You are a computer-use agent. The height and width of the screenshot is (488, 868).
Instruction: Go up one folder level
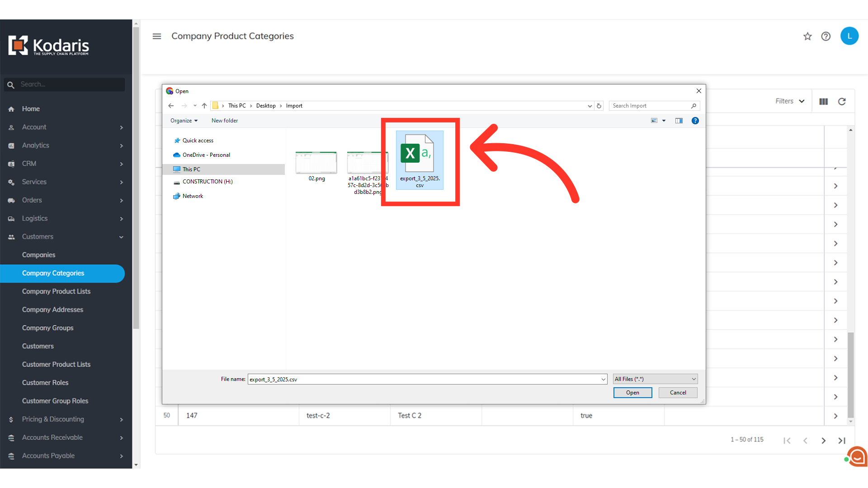click(x=204, y=106)
